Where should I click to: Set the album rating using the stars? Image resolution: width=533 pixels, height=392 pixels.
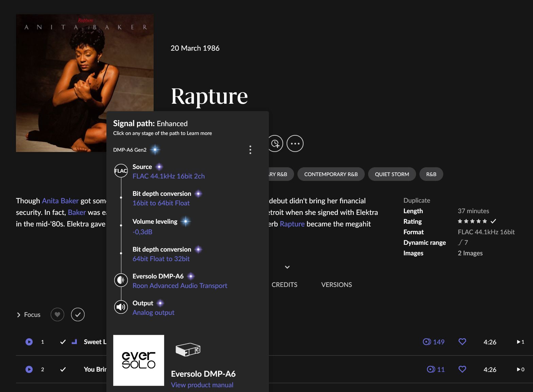pos(472,221)
